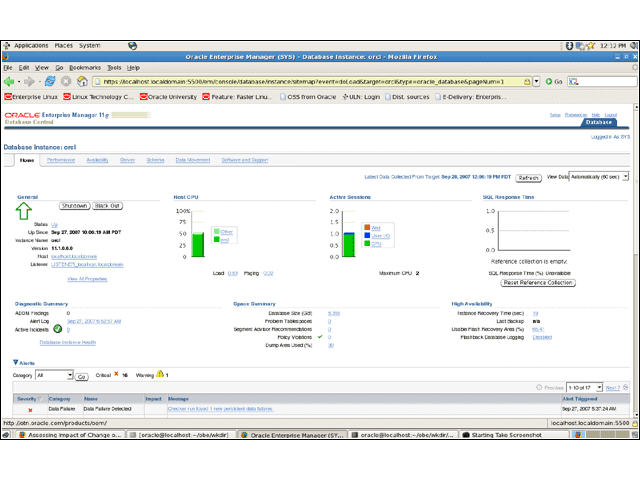Open the address bar history dropdown arrow
The image size is (640, 480).
(x=536, y=82)
